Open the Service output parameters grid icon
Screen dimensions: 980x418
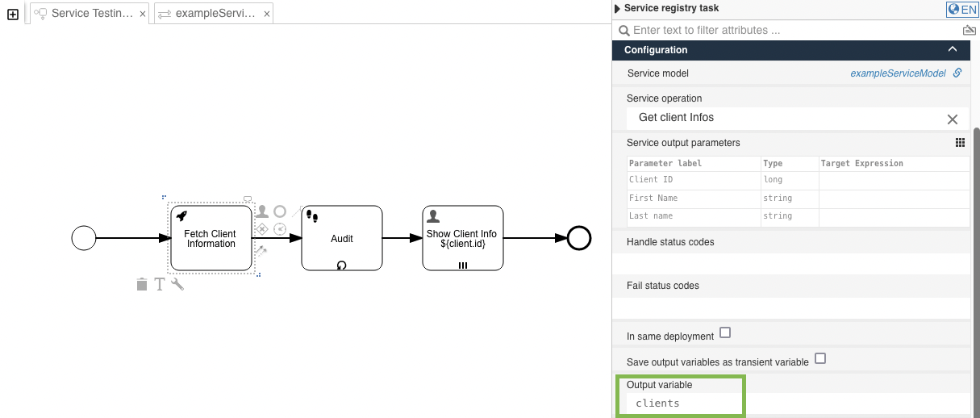(960, 143)
